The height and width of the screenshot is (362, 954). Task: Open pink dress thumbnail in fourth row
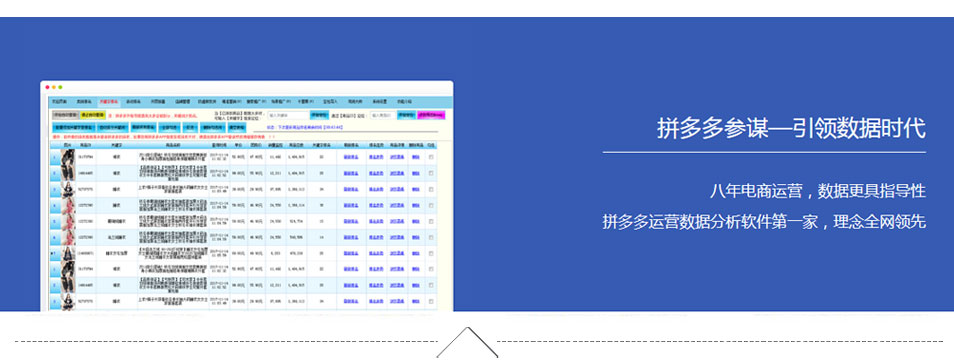(68, 206)
